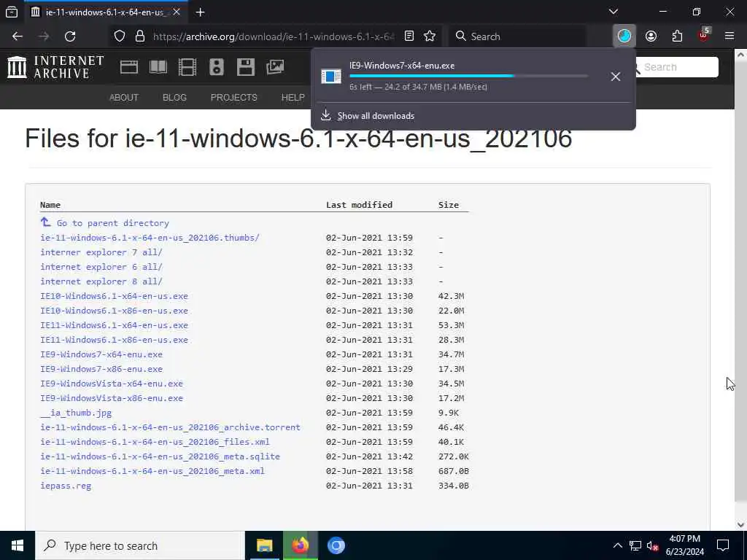Click the vertical scrollbar down arrow
Screen dimensions: 747x560
(741, 525)
